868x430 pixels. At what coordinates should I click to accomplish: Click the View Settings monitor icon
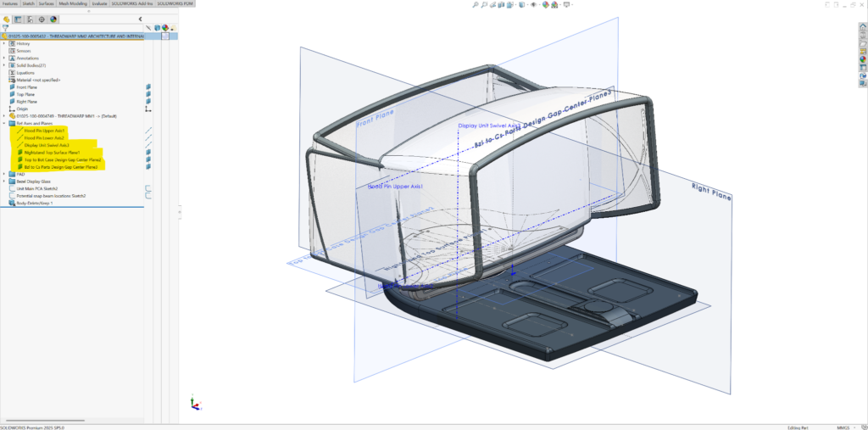566,4
